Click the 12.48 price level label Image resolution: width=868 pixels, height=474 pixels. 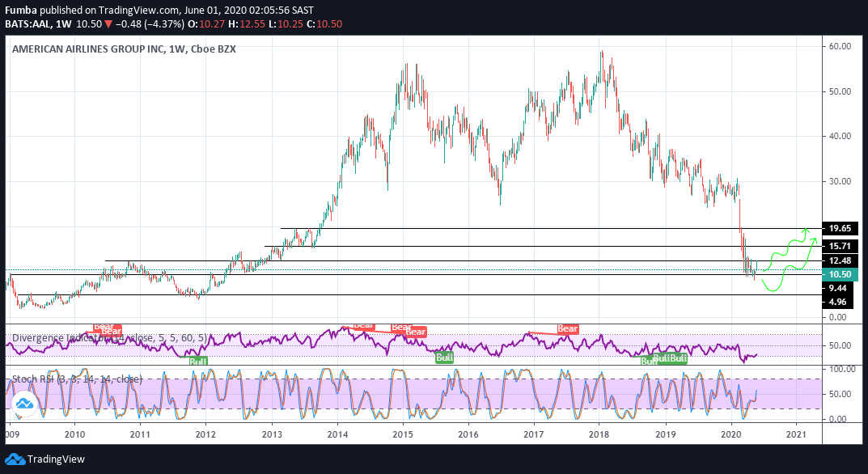[840, 260]
